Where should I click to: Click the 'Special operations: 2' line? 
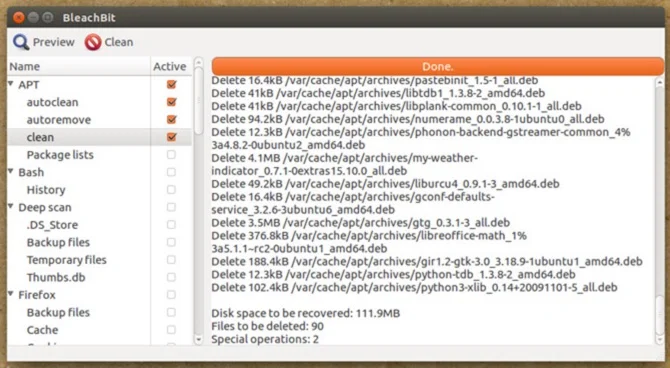point(265,339)
